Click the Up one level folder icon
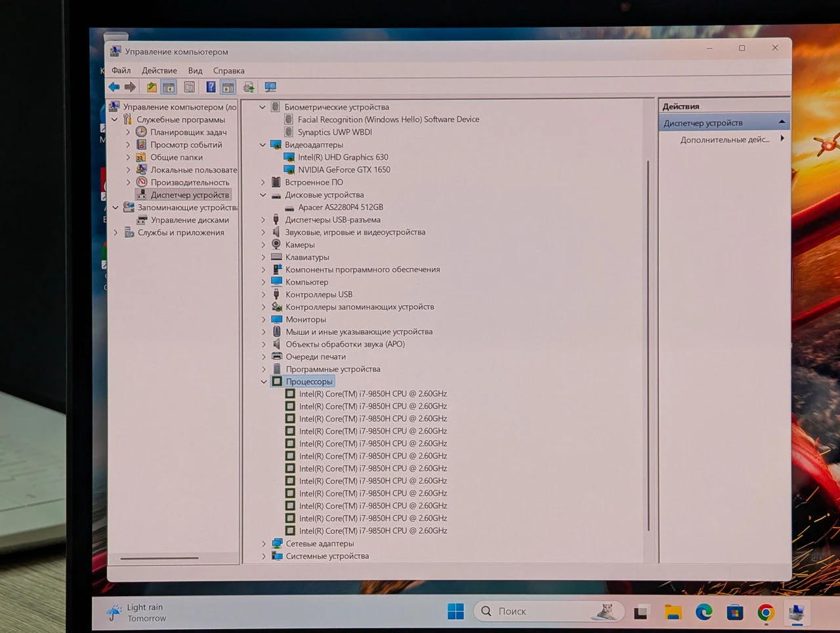 click(152, 87)
